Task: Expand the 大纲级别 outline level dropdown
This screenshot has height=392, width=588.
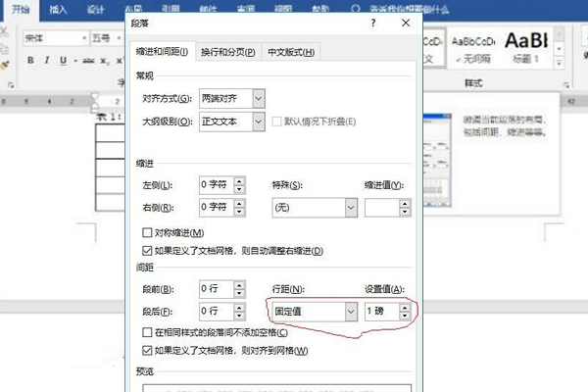Action: [259, 122]
